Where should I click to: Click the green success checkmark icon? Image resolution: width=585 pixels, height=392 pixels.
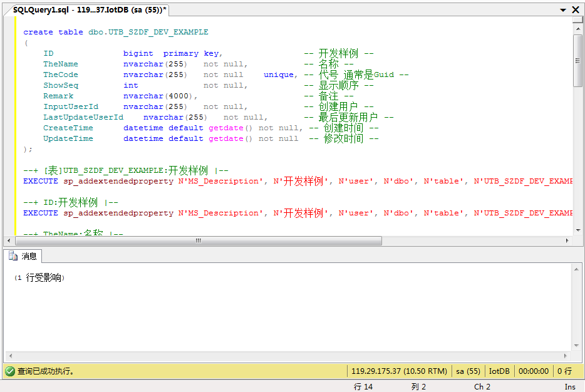click(x=10, y=371)
